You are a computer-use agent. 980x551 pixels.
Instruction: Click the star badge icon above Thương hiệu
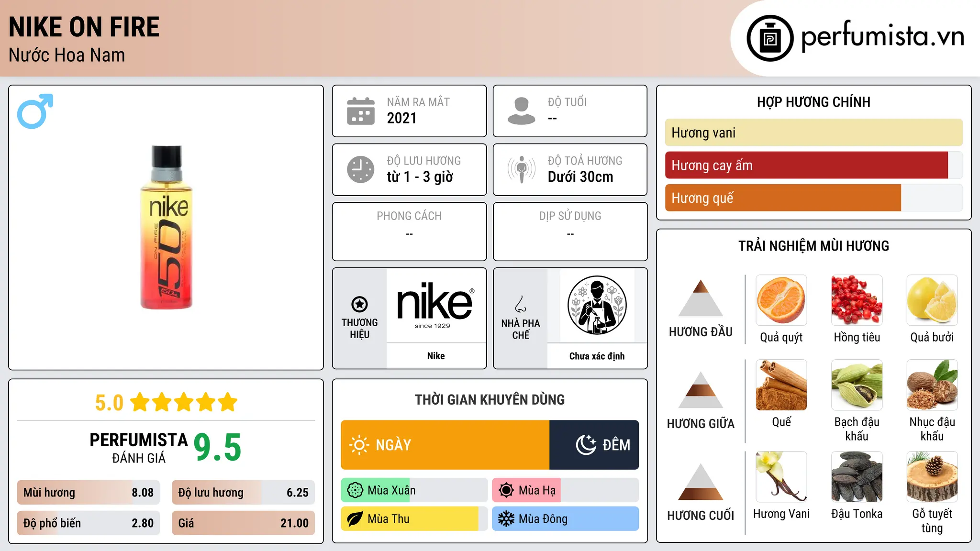359,304
